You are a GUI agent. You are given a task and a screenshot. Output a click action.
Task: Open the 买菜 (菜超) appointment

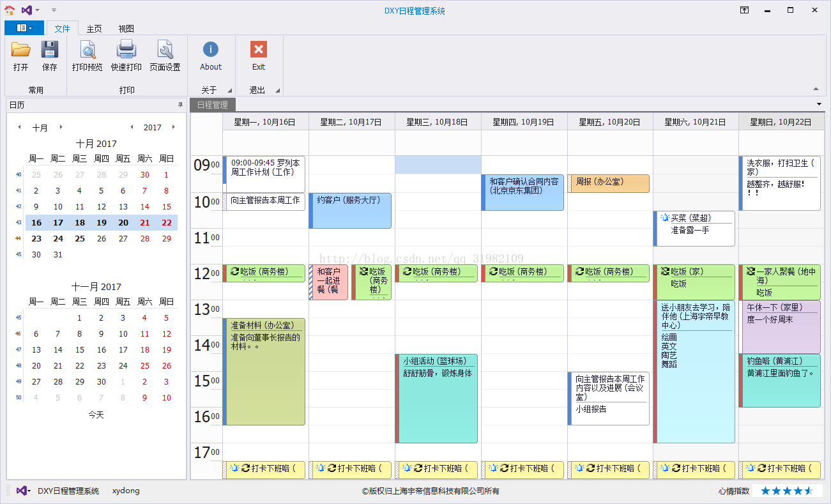tap(694, 228)
